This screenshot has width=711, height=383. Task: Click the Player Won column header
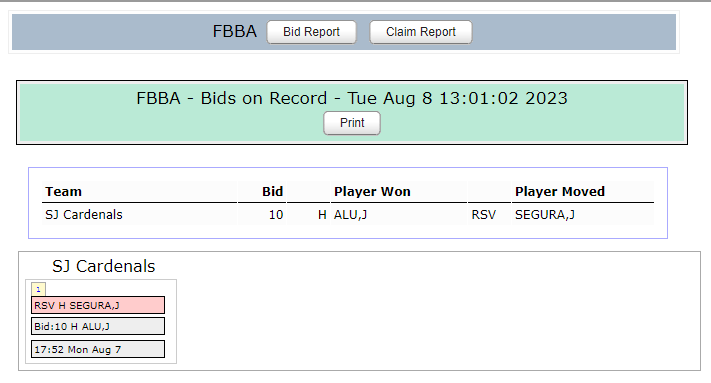coord(372,191)
